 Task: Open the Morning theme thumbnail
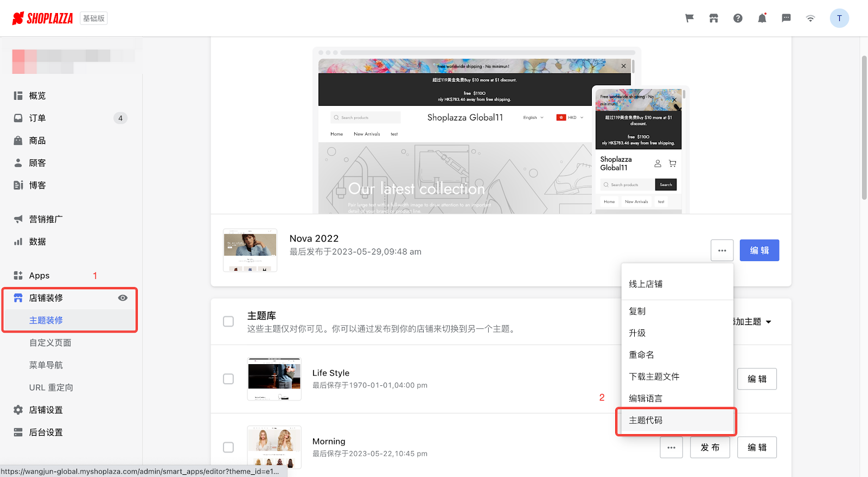[x=274, y=447]
